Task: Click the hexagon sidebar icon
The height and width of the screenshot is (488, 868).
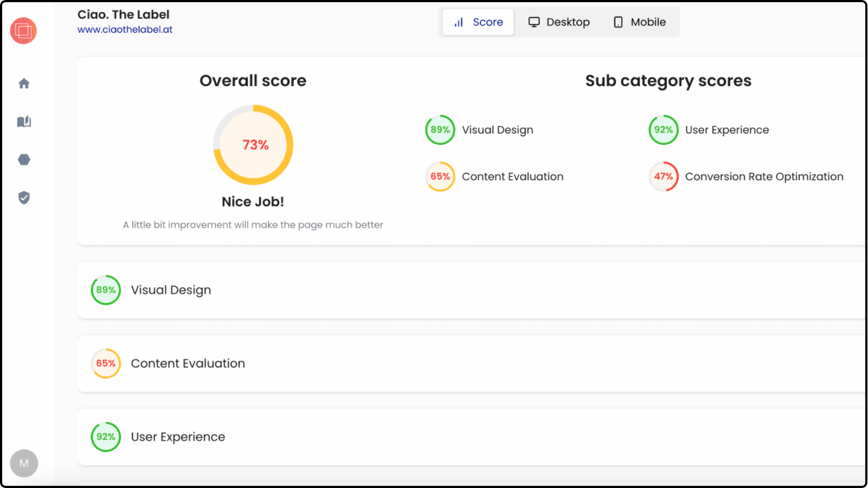Action: click(24, 159)
